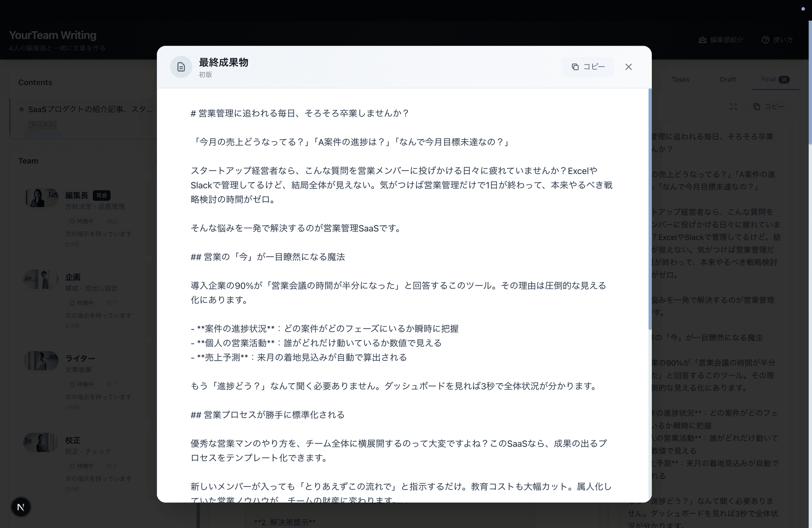Click the background コピー button in Final panel
This screenshot has height=528, width=812.
[x=768, y=107]
